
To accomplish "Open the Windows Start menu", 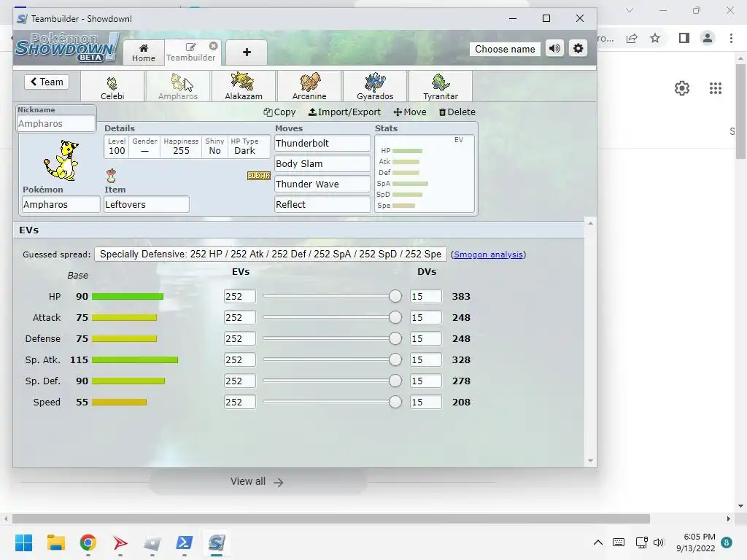I will [x=24, y=542].
